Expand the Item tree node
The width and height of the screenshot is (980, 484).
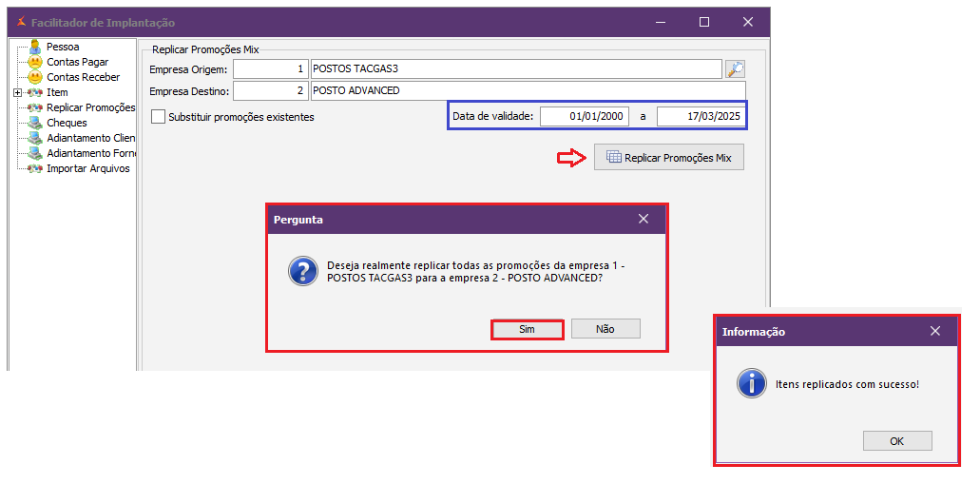(x=17, y=92)
